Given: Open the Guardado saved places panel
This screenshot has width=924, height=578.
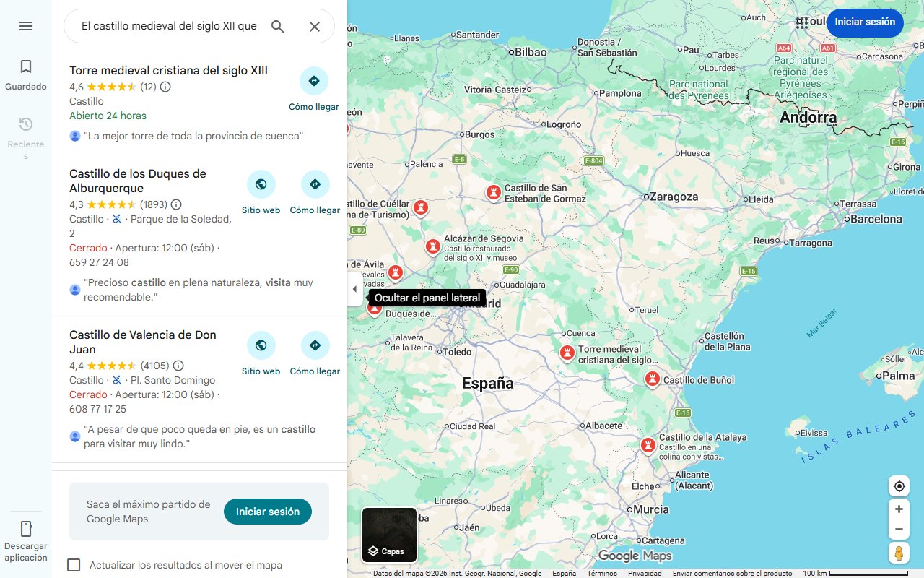Looking at the screenshot, I should click(x=25, y=73).
